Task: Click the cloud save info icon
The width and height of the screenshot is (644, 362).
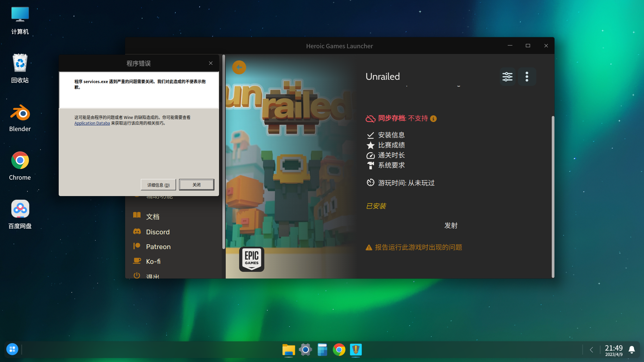Action: tap(433, 119)
